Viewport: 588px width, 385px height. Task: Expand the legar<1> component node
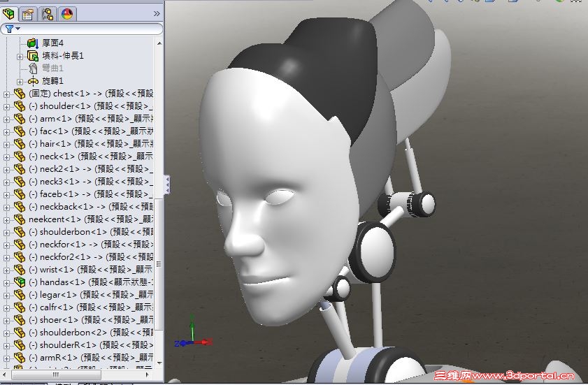pos(6,296)
